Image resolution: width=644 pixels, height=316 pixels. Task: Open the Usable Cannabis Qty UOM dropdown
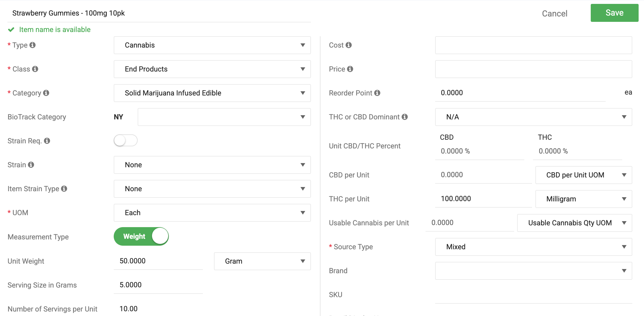pyautogui.click(x=575, y=223)
